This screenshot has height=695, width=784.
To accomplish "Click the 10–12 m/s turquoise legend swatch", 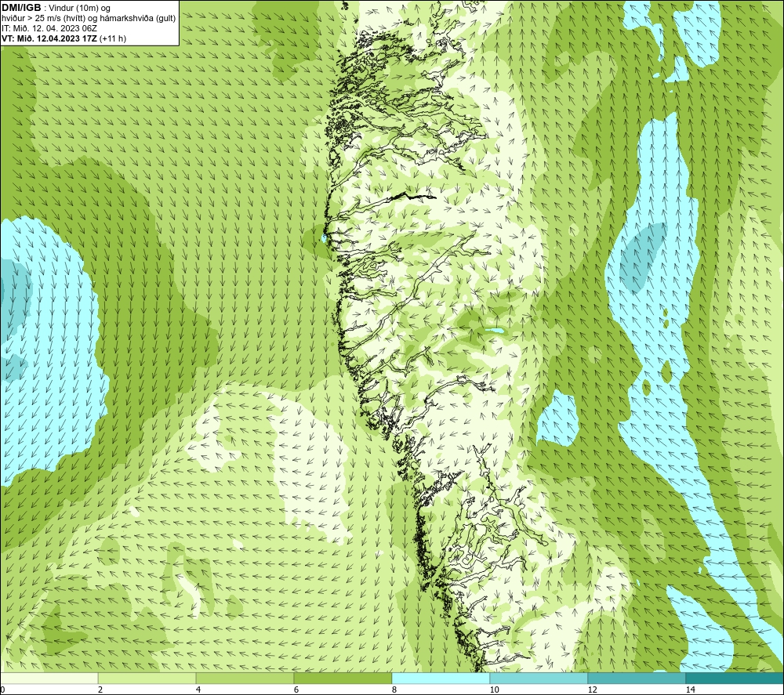I will (x=539, y=678).
